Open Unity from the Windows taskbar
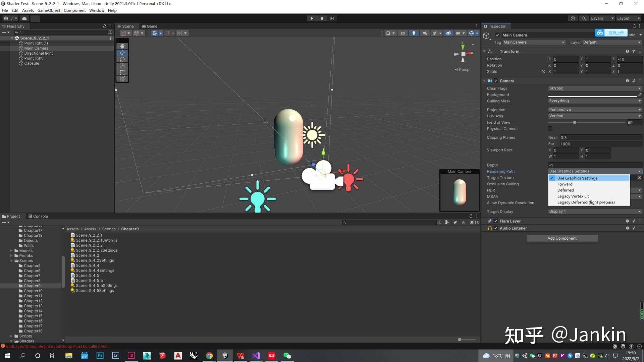 [x=225, y=356]
